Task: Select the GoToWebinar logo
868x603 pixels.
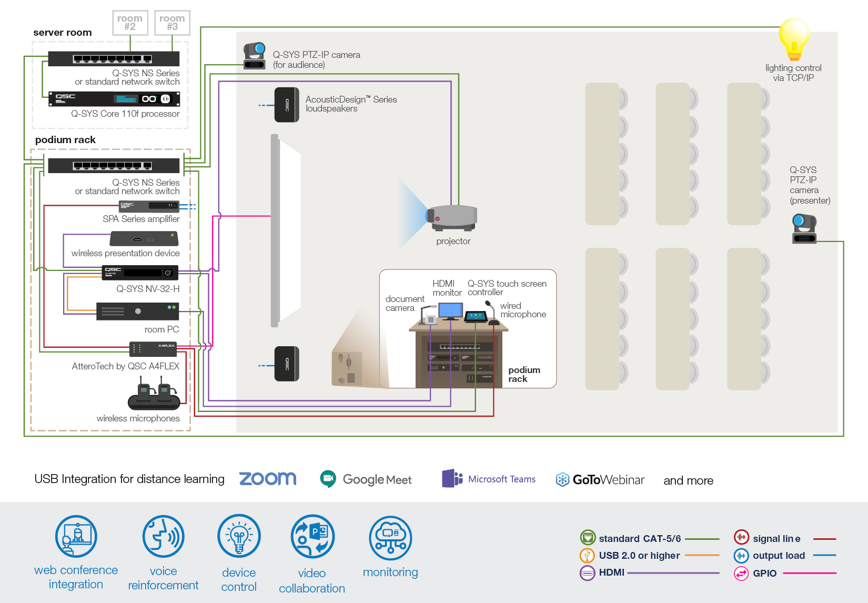Action: coord(600,479)
